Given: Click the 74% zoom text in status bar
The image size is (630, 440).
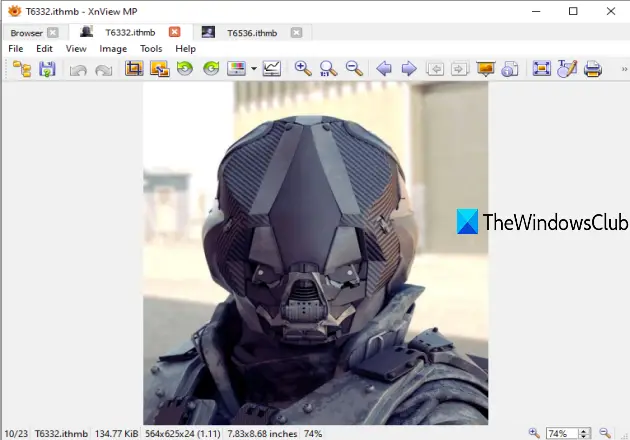Looking at the screenshot, I should [313, 434].
